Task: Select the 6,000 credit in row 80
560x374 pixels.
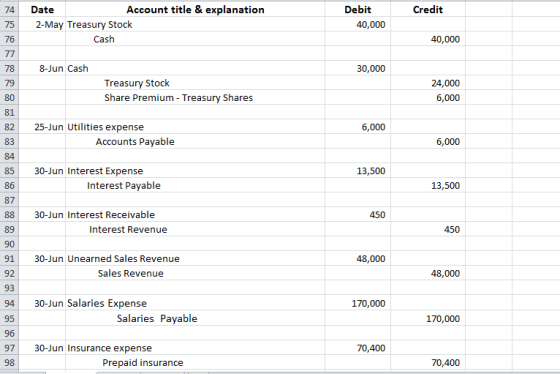Action: (x=428, y=98)
